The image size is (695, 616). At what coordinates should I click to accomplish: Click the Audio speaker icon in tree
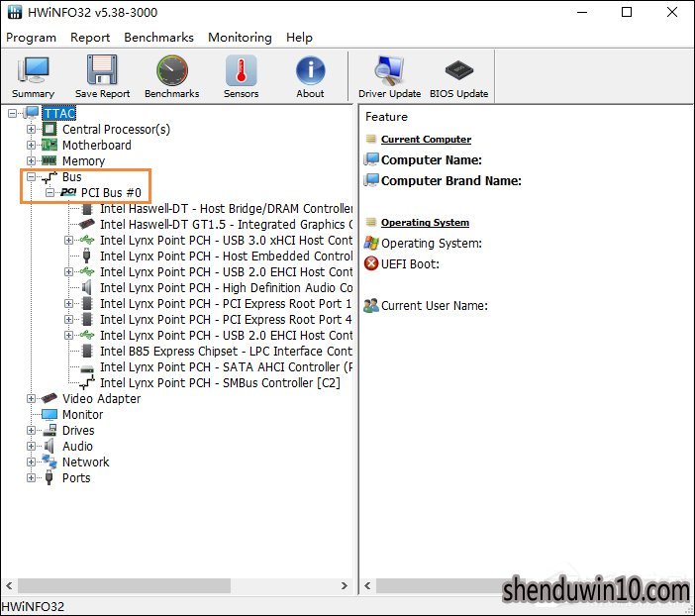[x=50, y=446]
